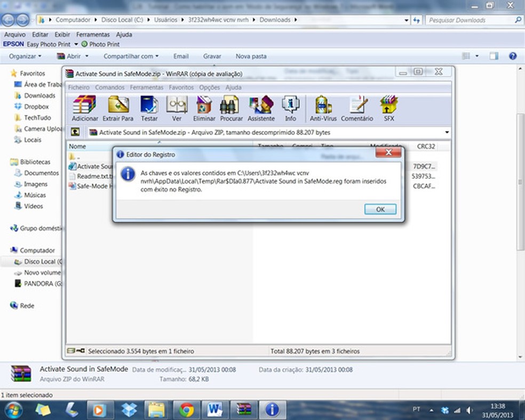The image size is (525, 420).
Task: Open Editar menu in Explorer
Action: point(40,35)
